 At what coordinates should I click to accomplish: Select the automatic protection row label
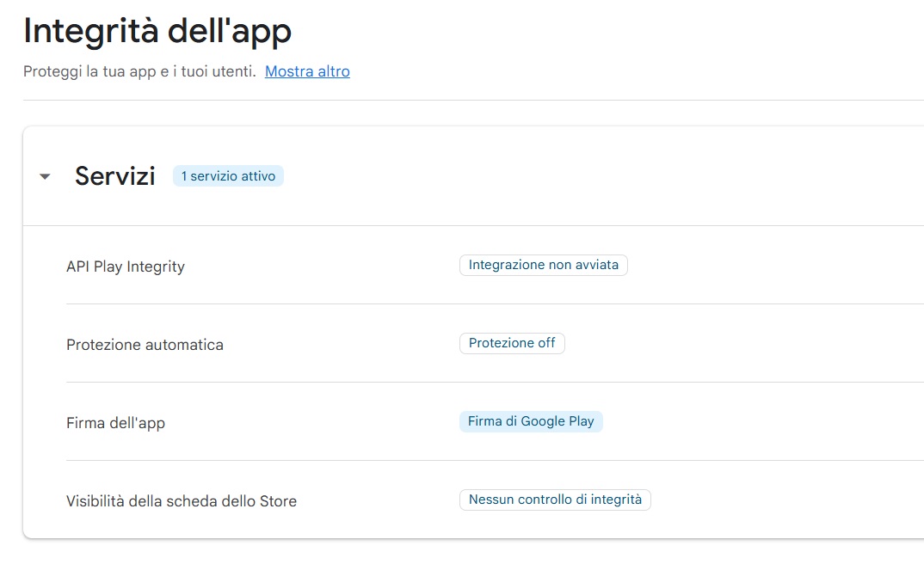point(145,345)
